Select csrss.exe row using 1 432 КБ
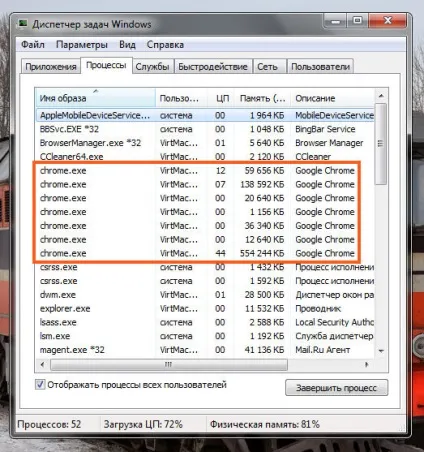The height and width of the screenshot is (452, 424). [x=205, y=267]
